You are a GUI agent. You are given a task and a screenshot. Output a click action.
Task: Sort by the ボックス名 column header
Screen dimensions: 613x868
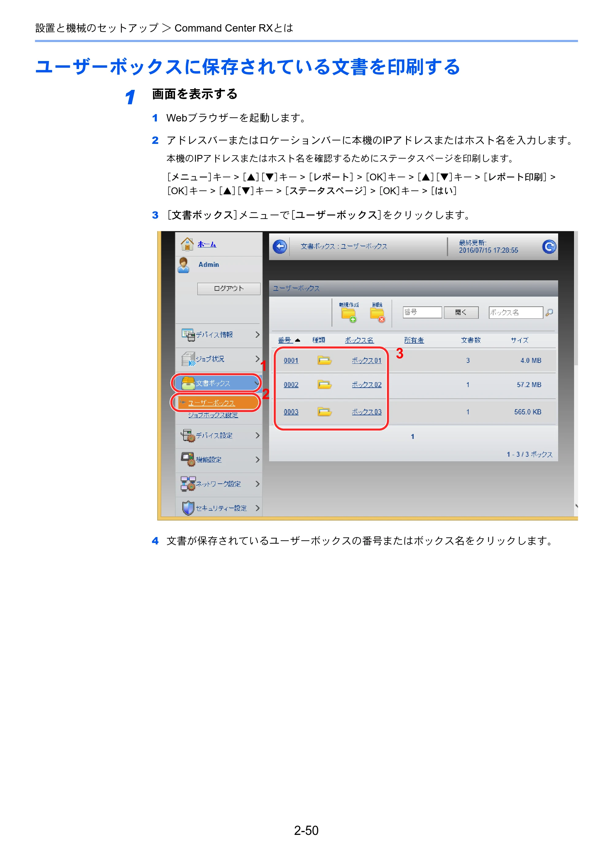coord(359,340)
